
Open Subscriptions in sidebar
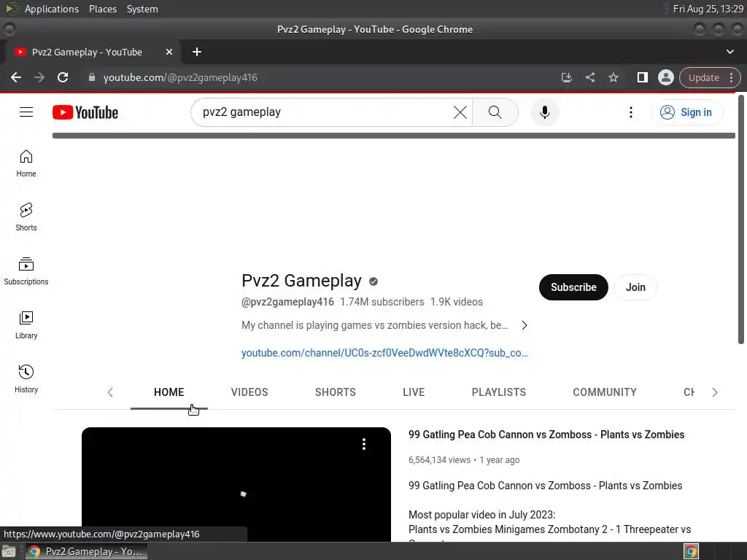pos(26,271)
